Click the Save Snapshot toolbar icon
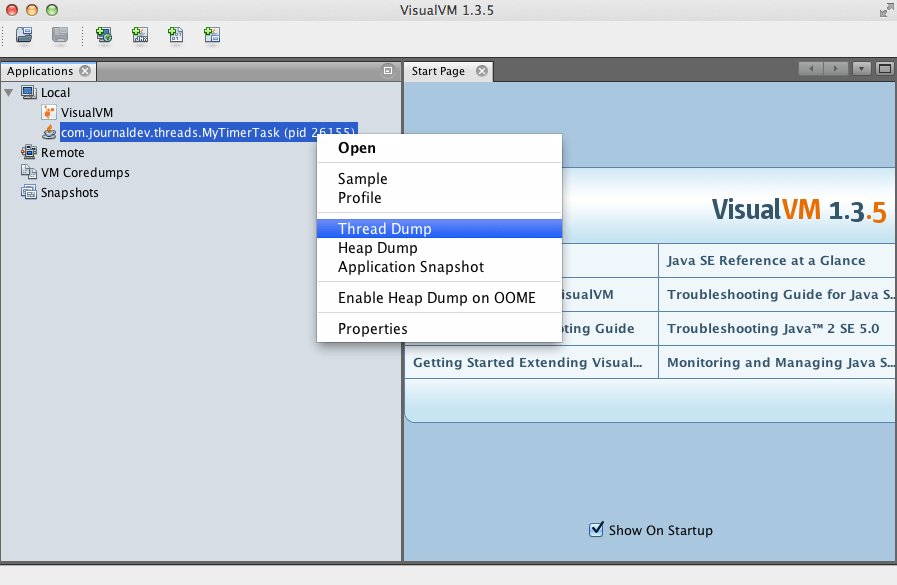The image size is (897, 585). tap(60, 35)
